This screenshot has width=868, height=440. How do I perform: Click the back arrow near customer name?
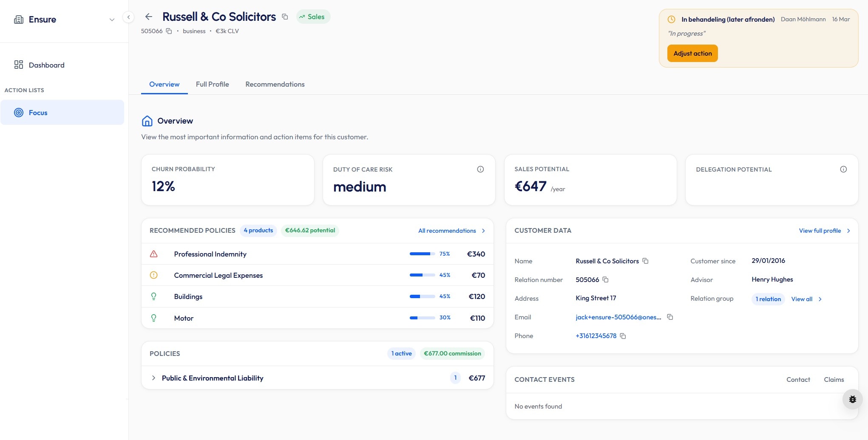[x=148, y=17]
